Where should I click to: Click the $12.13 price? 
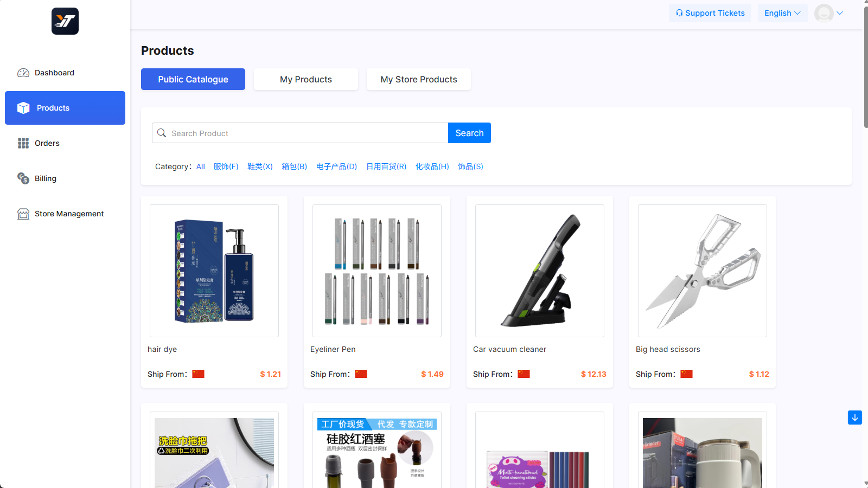(x=593, y=374)
